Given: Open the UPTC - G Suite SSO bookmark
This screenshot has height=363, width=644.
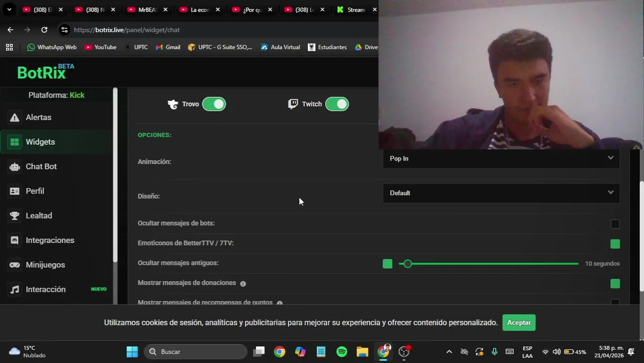Looking at the screenshot, I should (x=220, y=47).
